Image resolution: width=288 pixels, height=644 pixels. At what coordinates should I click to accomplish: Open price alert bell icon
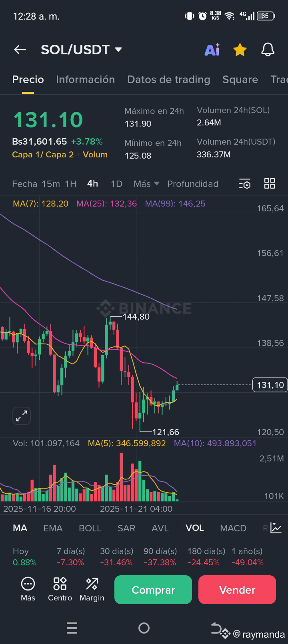(268, 50)
